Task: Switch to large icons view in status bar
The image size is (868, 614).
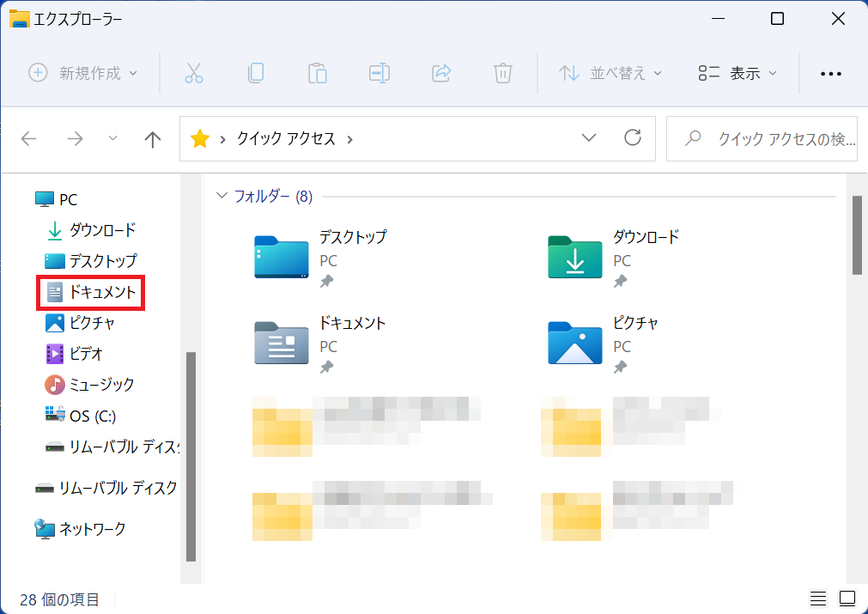Action: coord(847,599)
